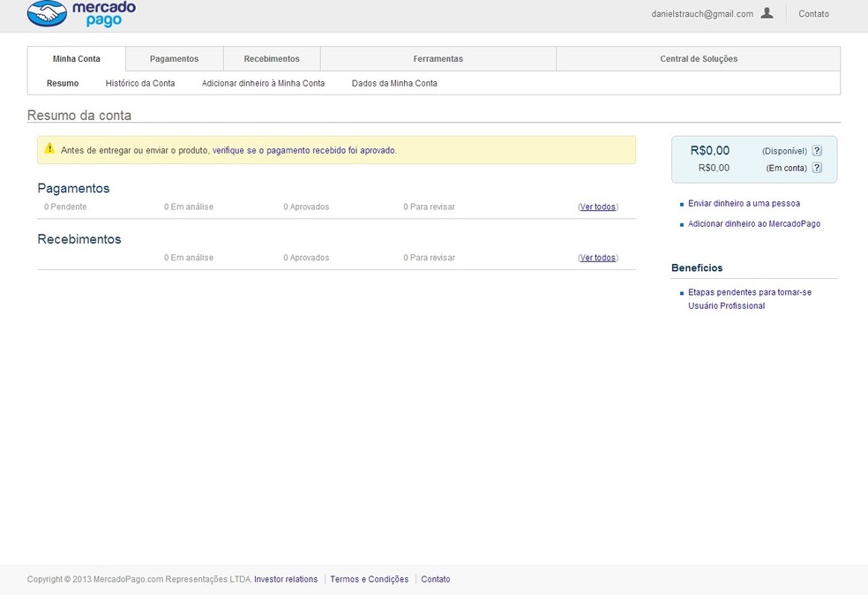The height and width of the screenshot is (595, 868).
Task: Click 0 Aprovados under Pagamentos
Action: coord(306,207)
